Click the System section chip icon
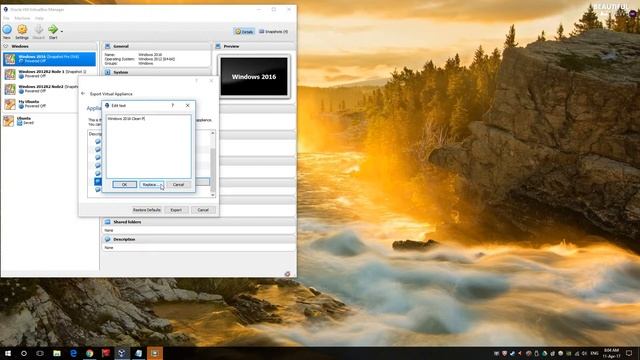 click(108, 72)
